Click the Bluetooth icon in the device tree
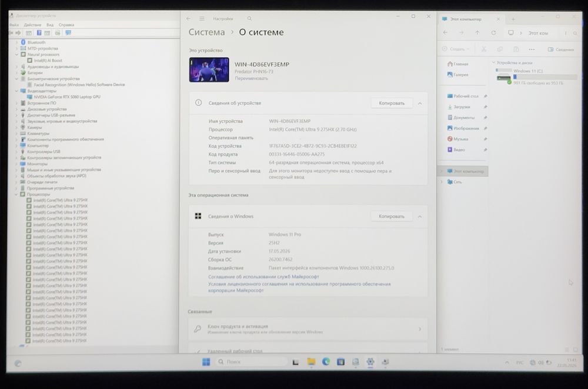The height and width of the screenshot is (389, 588). [x=24, y=42]
